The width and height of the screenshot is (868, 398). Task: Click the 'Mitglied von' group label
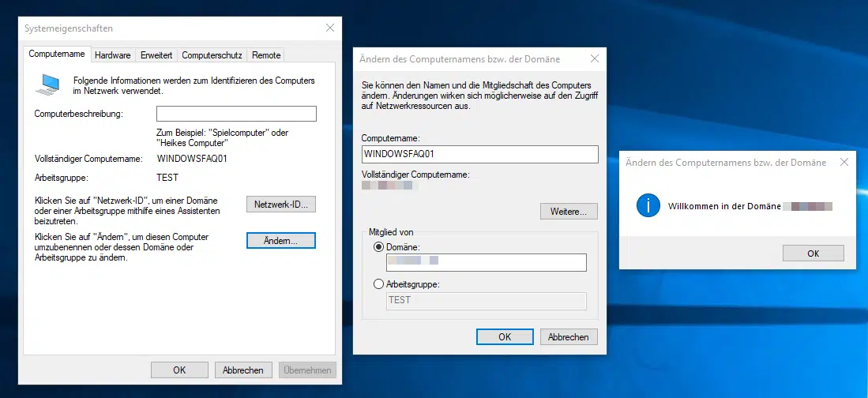click(x=391, y=232)
